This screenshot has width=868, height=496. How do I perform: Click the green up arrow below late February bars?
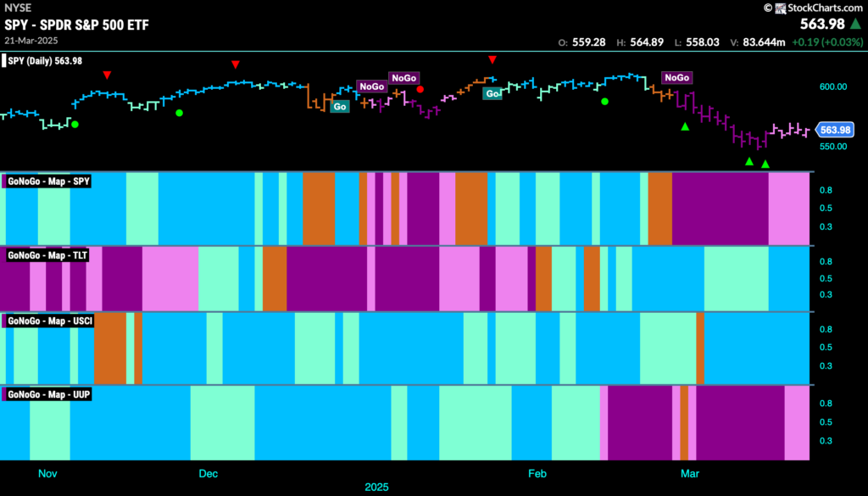tap(685, 127)
